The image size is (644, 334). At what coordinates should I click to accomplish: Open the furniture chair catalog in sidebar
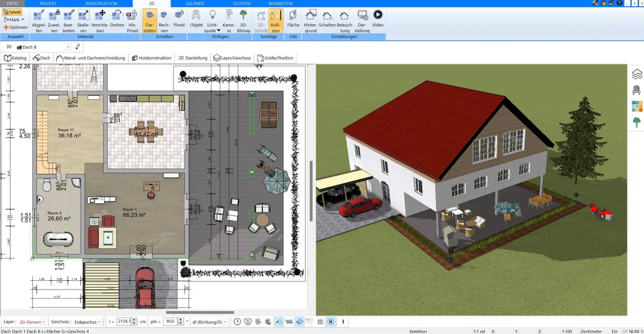[637, 90]
